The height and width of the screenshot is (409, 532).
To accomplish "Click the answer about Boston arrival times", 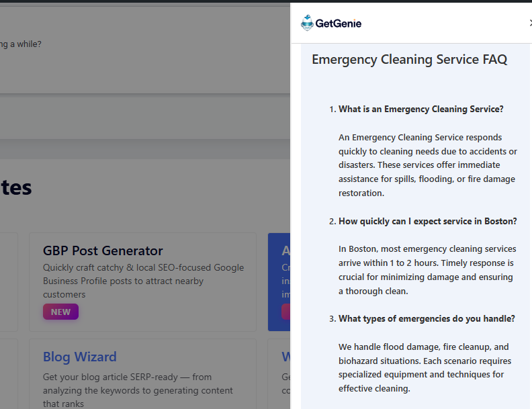I will [427, 270].
